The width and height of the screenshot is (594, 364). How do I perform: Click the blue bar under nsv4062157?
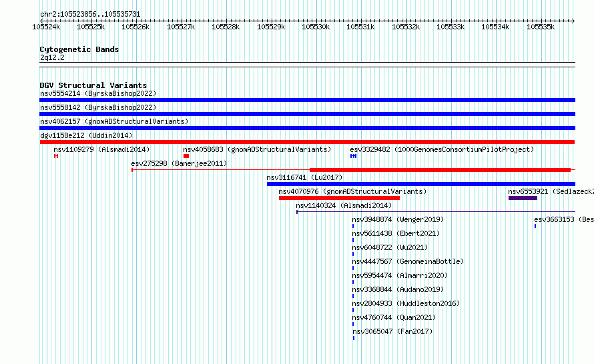307,128
